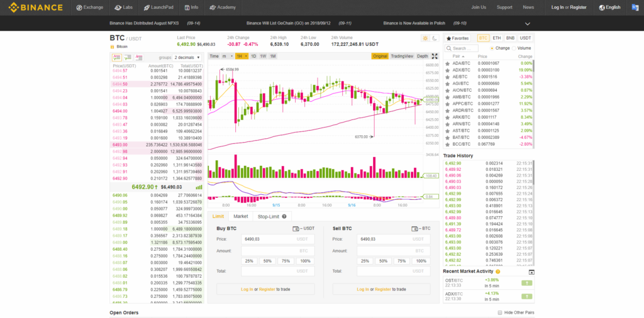This screenshot has height=318, width=644.
Task: Favorite the BCC/BTC pair star
Action: (447, 145)
